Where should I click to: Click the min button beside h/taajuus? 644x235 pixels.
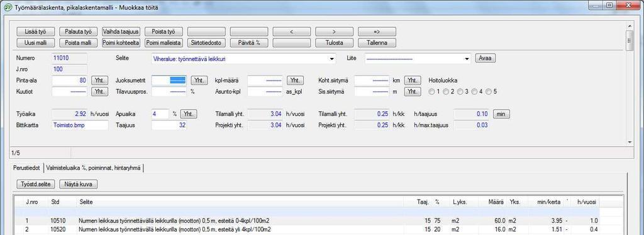(501, 113)
